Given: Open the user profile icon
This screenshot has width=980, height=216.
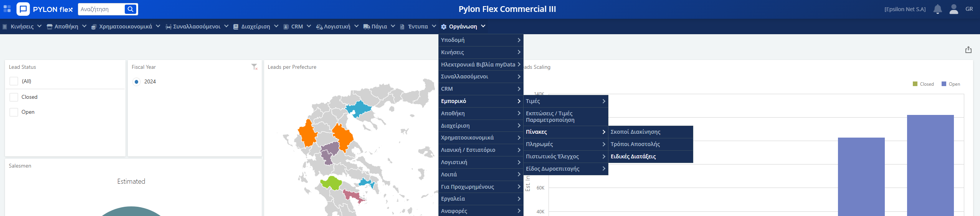Looking at the screenshot, I should click(954, 9).
